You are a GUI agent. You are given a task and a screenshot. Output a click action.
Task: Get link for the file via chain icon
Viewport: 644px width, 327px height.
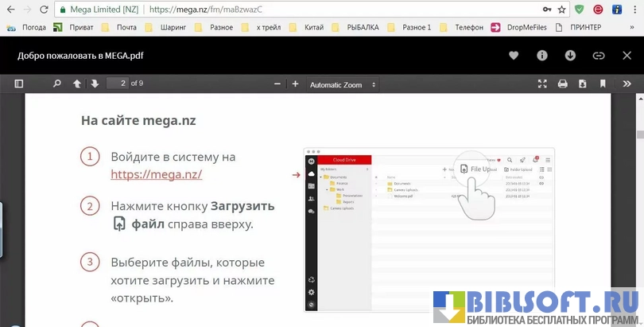(x=599, y=56)
